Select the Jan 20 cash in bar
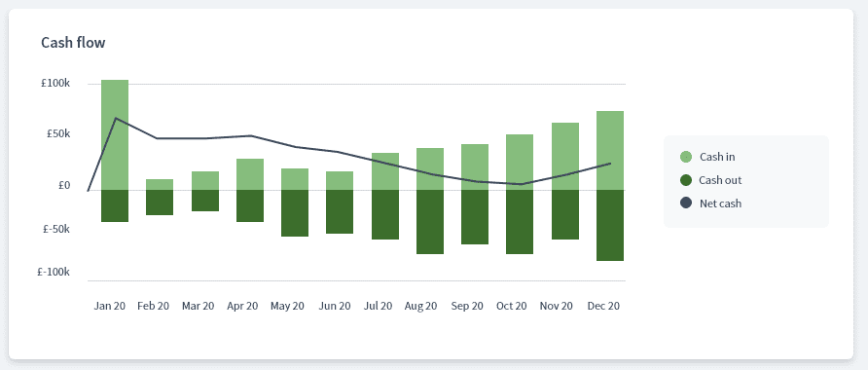 click(x=115, y=135)
